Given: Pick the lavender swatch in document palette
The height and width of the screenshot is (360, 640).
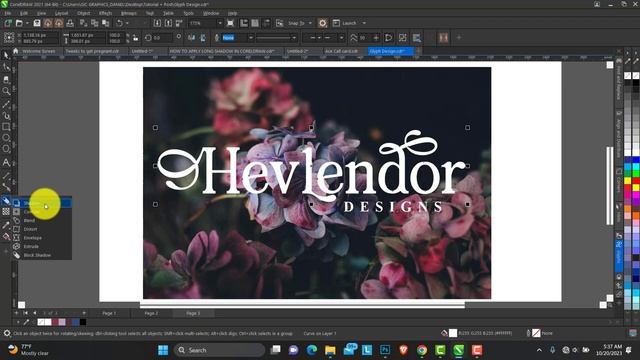Looking at the screenshot, I should click(x=62, y=322).
